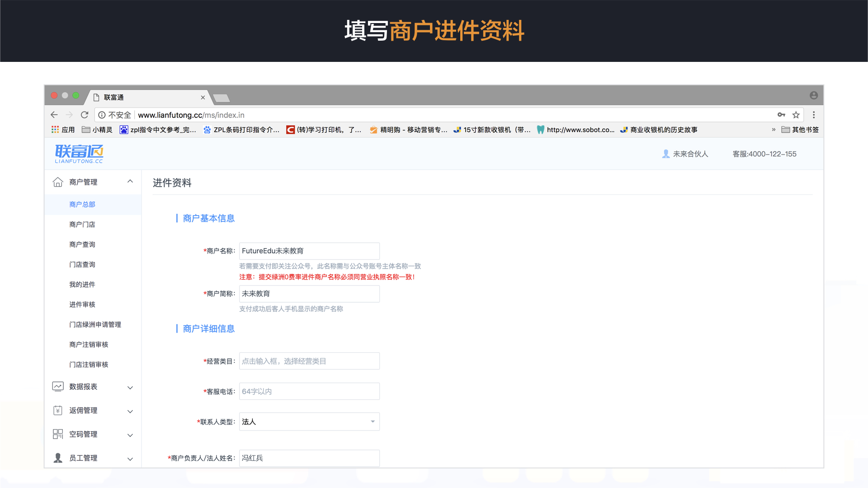Open the 应用 apps shortcut
This screenshot has height=488, width=868.
click(63, 130)
